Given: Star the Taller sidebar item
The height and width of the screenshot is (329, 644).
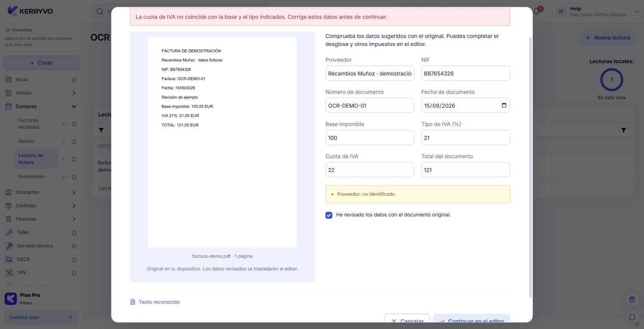Looking at the screenshot, I should [74, 232].
